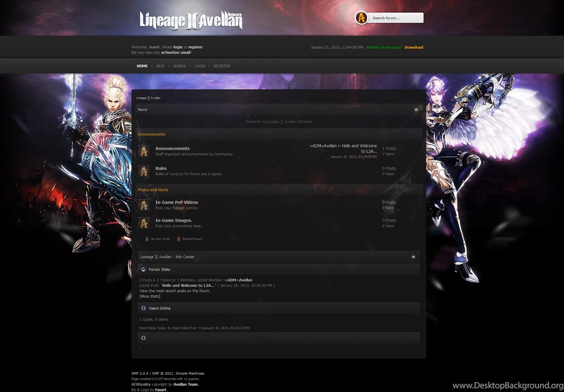This screenshot has width=564, height=392.
Task: Open the Rules board
Action: 161,168
